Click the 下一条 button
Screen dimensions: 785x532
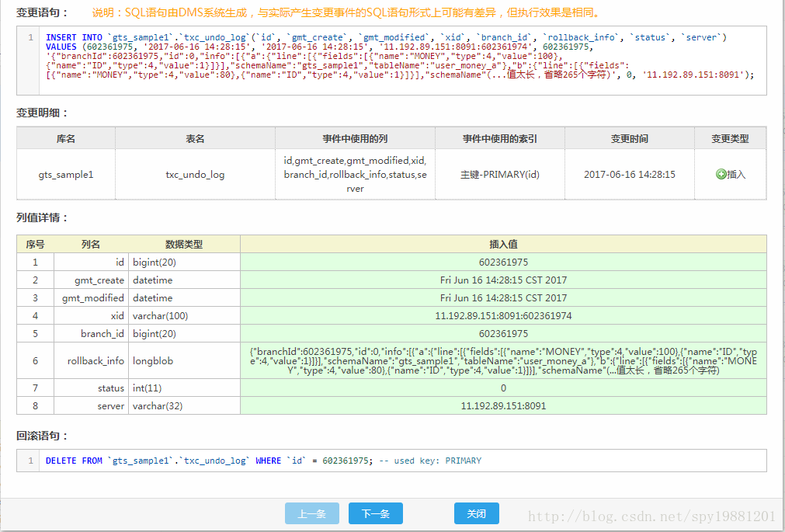click(x=375, y=513)
